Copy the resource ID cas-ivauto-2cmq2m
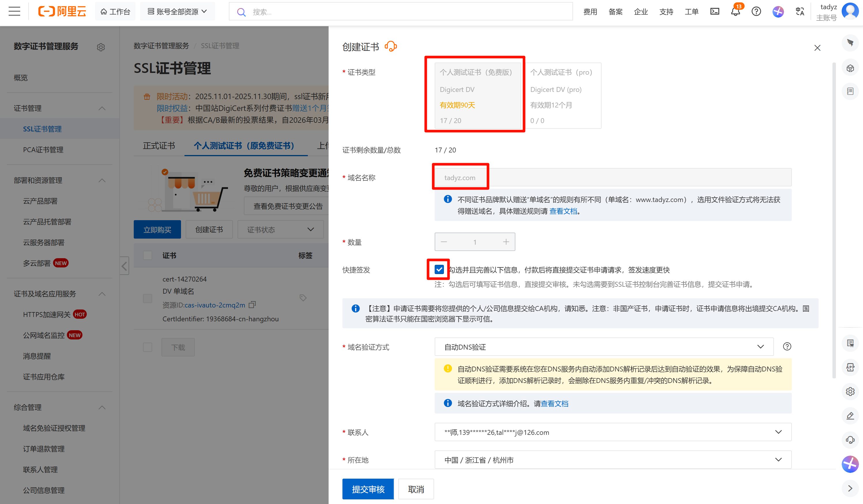The height and width of the screenshot is (504, 863). pos(253,304)
